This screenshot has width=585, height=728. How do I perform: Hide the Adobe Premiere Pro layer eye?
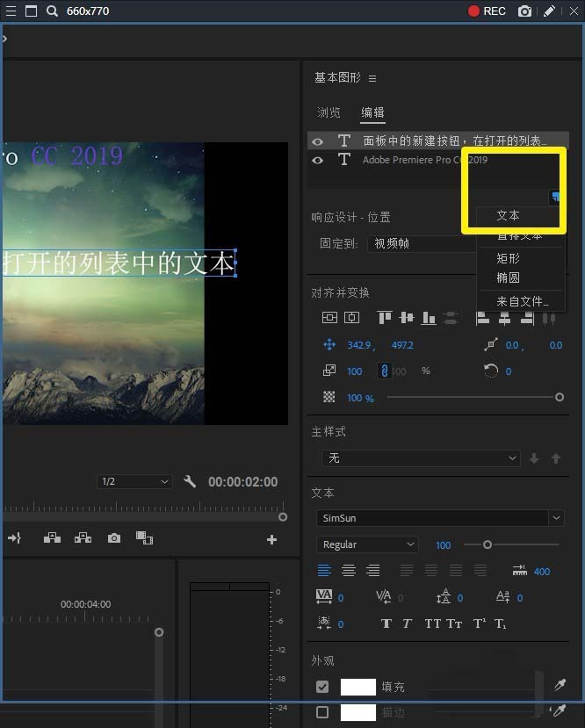318,160
